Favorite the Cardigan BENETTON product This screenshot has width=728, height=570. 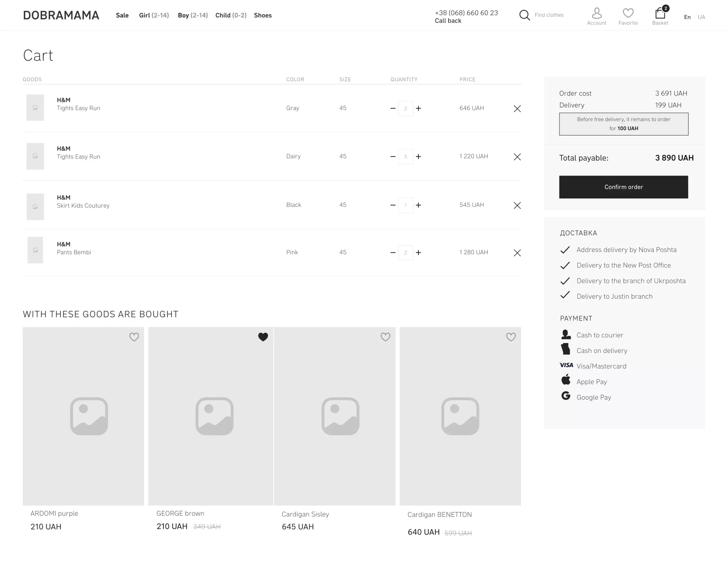click(511, 337)
